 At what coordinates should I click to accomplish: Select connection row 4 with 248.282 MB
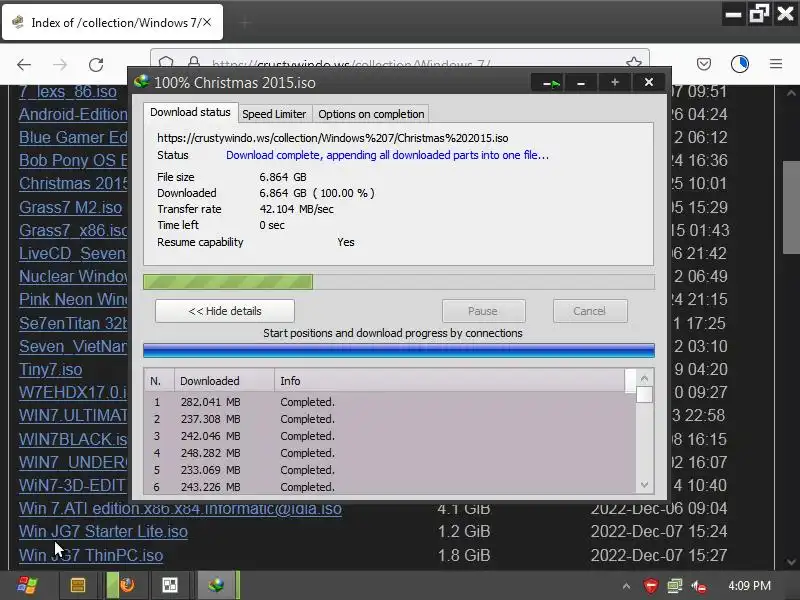390,453
